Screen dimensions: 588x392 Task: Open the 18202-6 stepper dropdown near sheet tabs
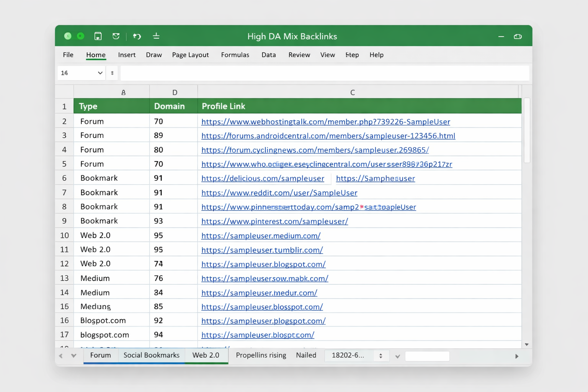pyautogui.click(x=381, y=356)
